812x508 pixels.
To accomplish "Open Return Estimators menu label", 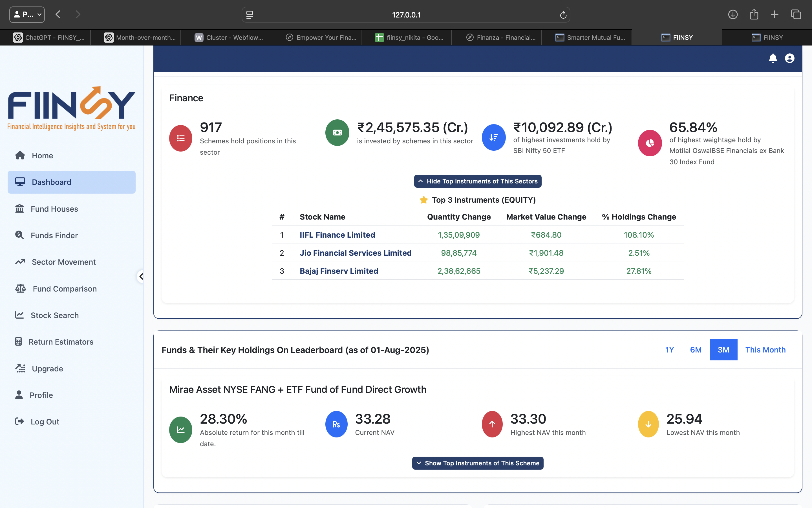I will point(61,342).
